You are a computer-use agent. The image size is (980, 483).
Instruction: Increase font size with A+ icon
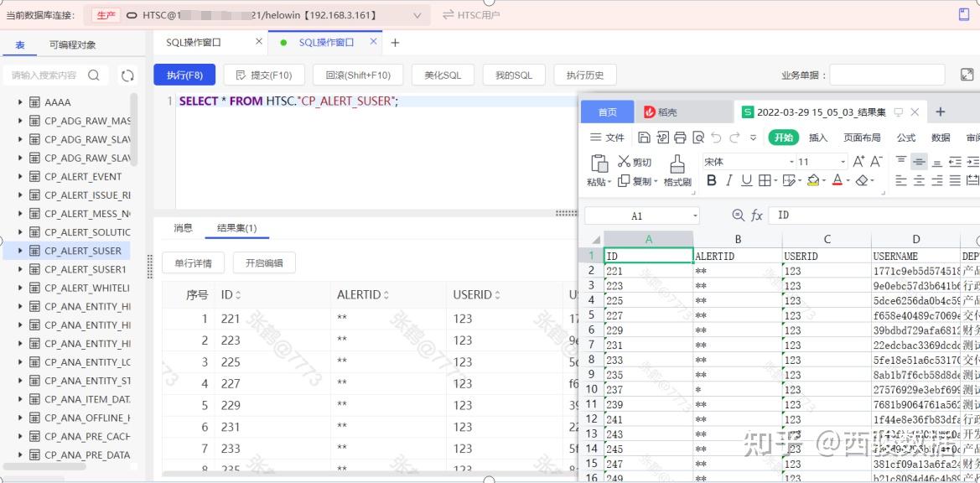tap(858, 161)
